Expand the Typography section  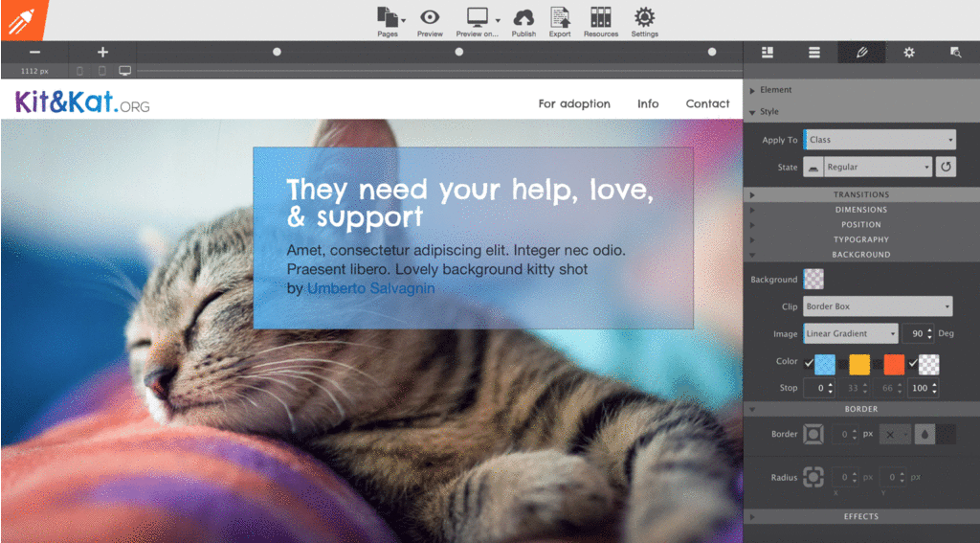click(x=860, y=239)
